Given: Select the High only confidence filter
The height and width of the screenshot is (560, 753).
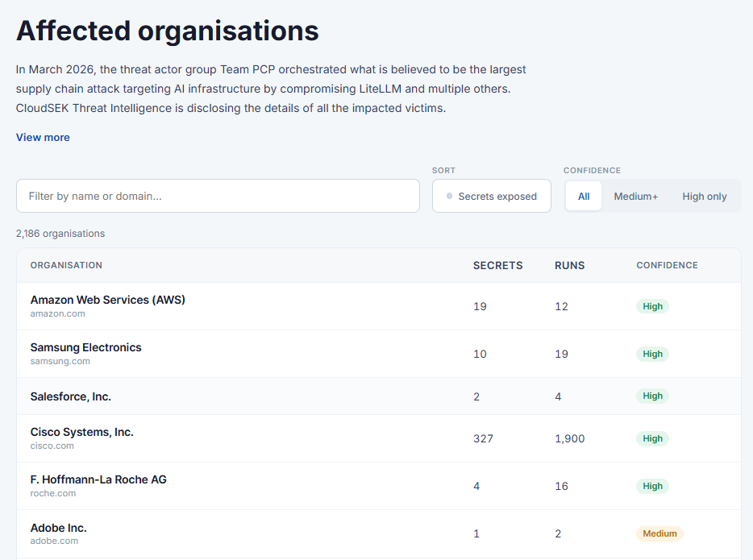Looking at the screenshot, I should coord(705,197).
